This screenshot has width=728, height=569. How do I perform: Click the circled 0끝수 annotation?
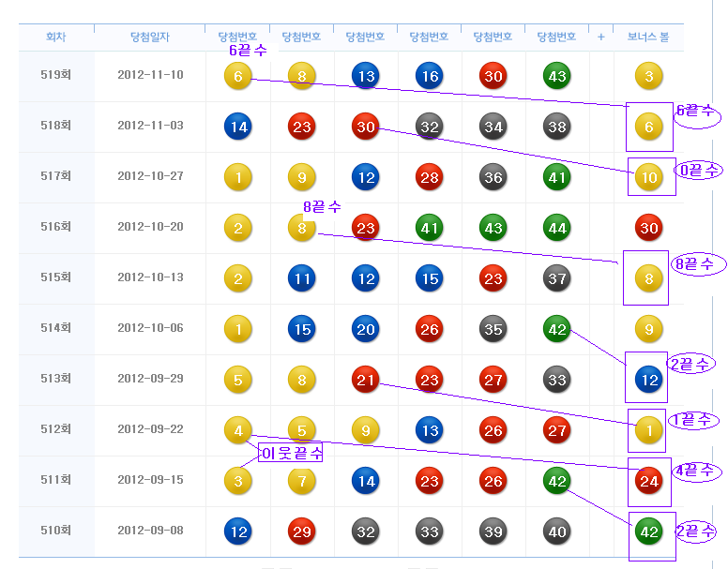699,170
